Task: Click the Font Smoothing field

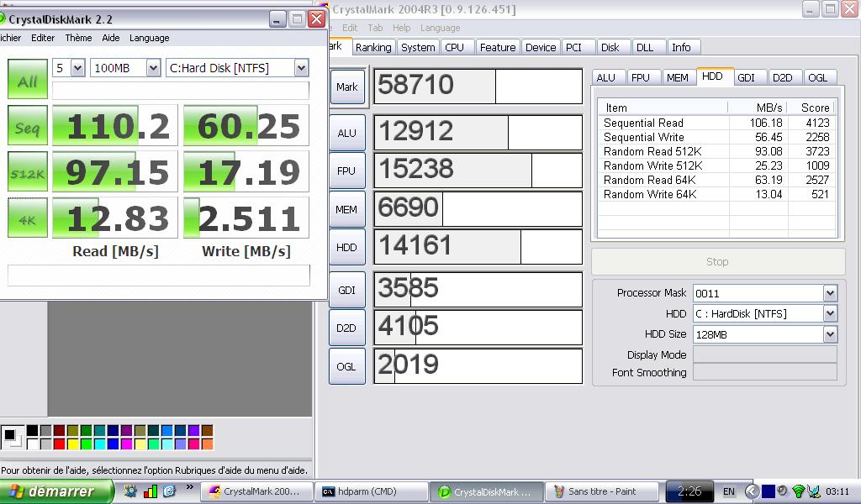Action: [765, 372]
